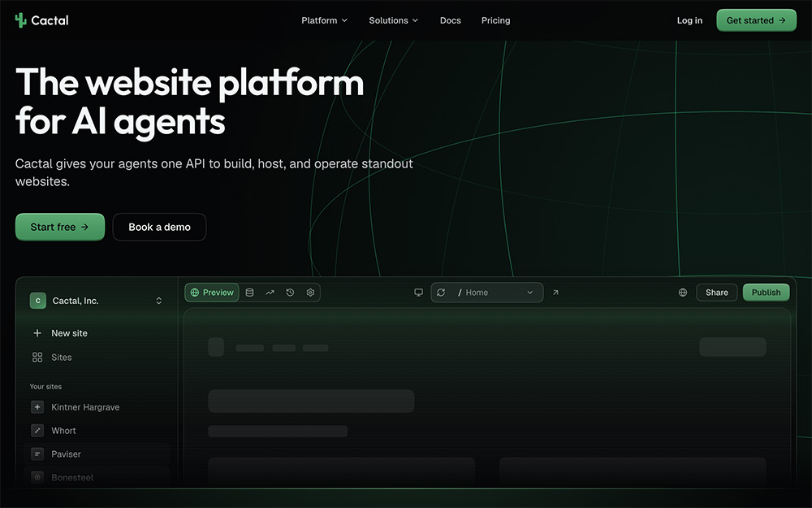Open the site settings gear icon
Image resolution: width=812 pixels, height=508 pixels.
click(x=310, y=293)
